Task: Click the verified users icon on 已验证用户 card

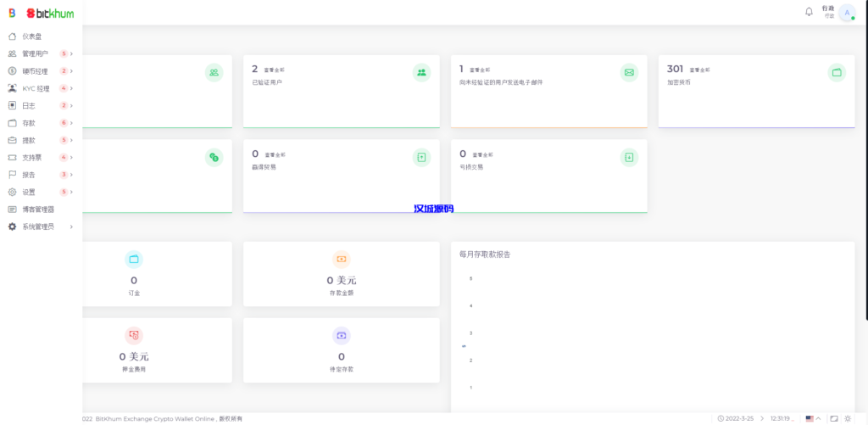Action: pyautogui.click(x=421, y=73)
